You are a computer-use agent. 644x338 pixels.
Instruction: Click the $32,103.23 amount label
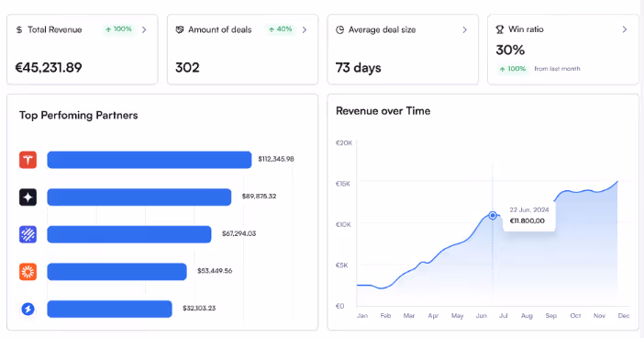199,308
